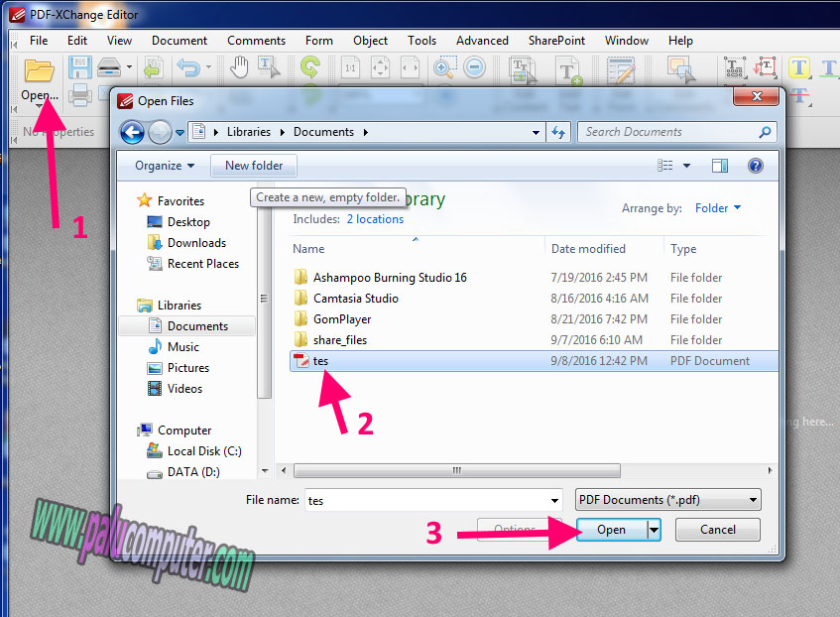This screenshot has width=840, height=617.
Task: Open the Document menu
Action: tap(180, 41)
